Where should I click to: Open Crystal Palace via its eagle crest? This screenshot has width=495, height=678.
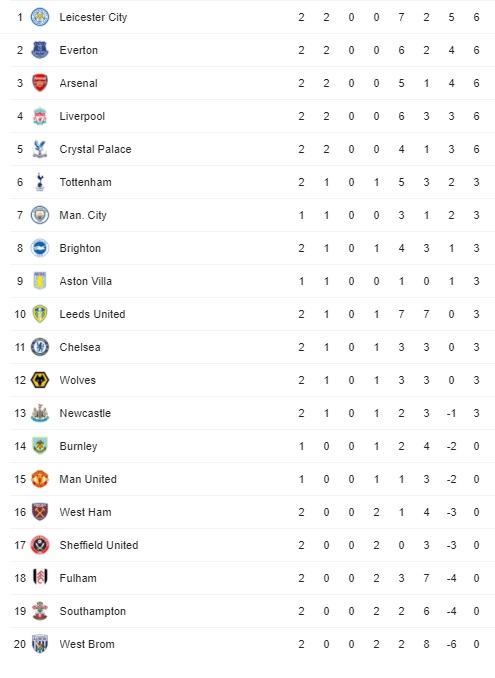coord(40,149)
